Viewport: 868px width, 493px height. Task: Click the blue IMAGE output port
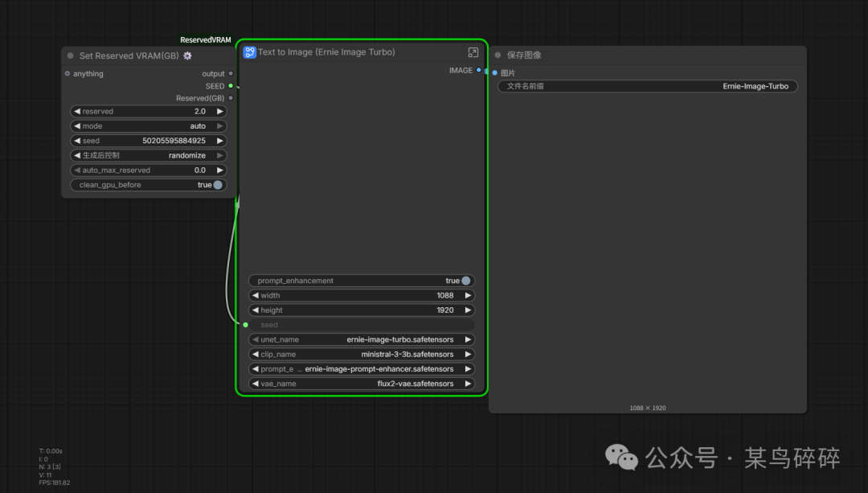click(479, 71)
